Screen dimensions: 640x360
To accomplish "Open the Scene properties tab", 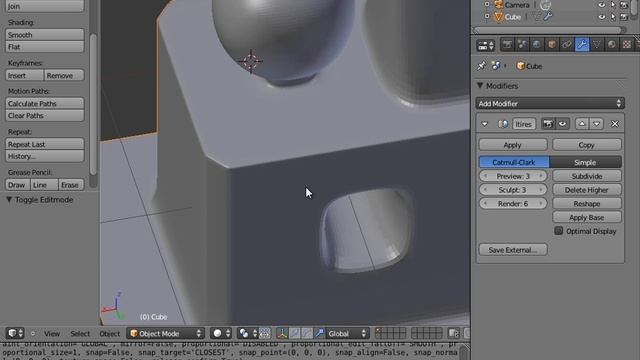I will [x=522, y=44].
